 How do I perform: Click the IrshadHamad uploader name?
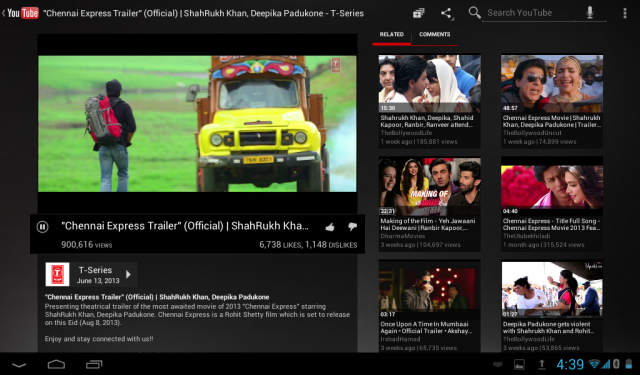click(x=400, y=339)
